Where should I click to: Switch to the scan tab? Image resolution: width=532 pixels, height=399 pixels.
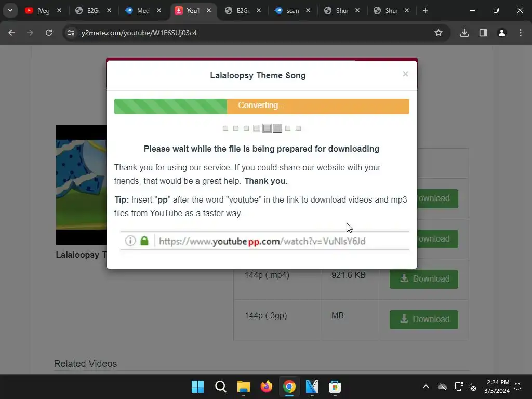[x=288, y=10]
